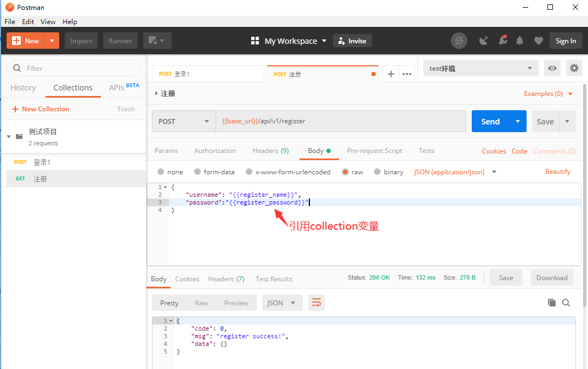Image resolution: width=588 pixels, height=369 pixels.
Task: Add a new request tab
Action: [x=391, y=74]
